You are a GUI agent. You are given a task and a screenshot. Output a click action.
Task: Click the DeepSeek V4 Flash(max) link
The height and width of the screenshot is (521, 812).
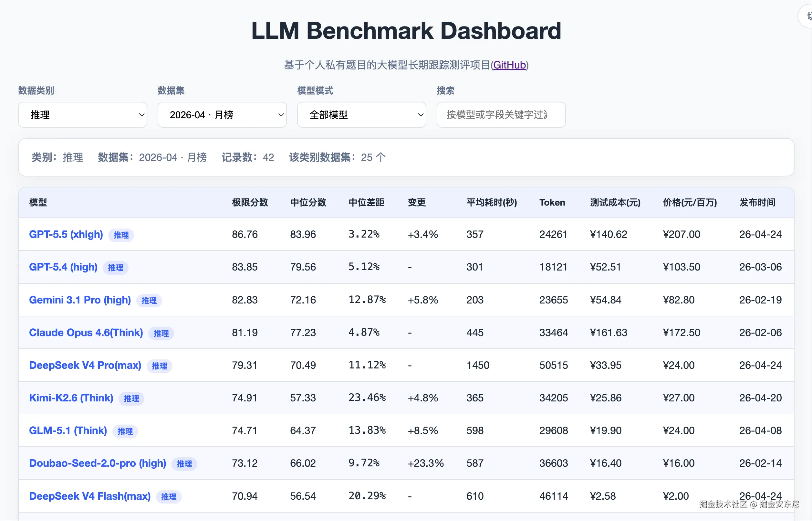pyautogui.click(x=89, y=496)
